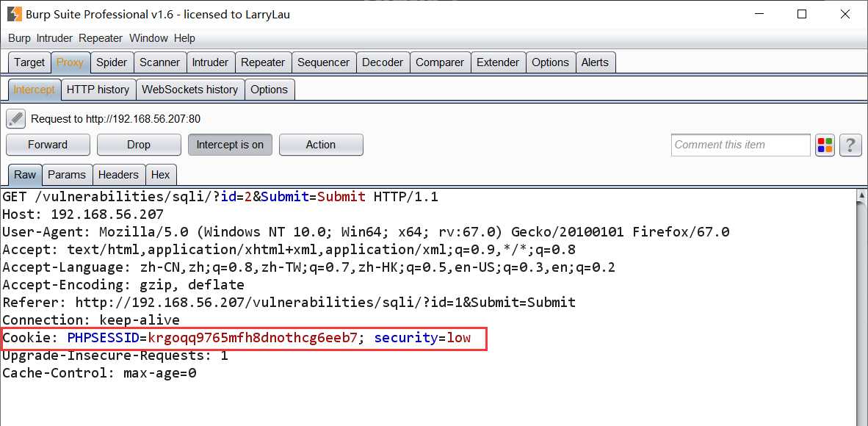Click the pencil edit target icon
This screenshot has width=868, height=426.
click(x=16, y=118)
